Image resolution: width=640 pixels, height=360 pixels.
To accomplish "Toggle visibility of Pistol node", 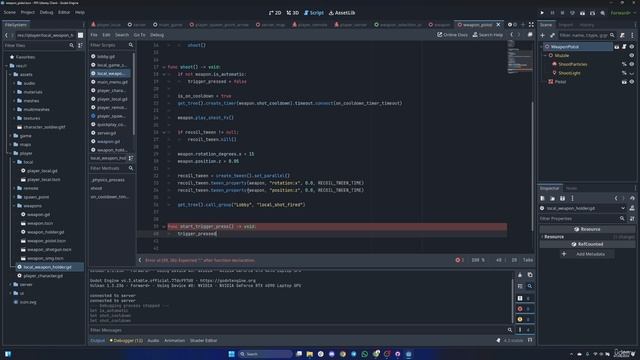I will pos(632,82).
